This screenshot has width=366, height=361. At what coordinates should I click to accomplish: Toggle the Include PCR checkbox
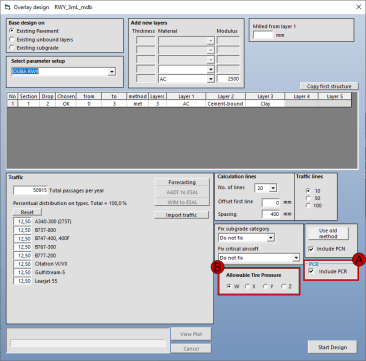pos(311,271)
